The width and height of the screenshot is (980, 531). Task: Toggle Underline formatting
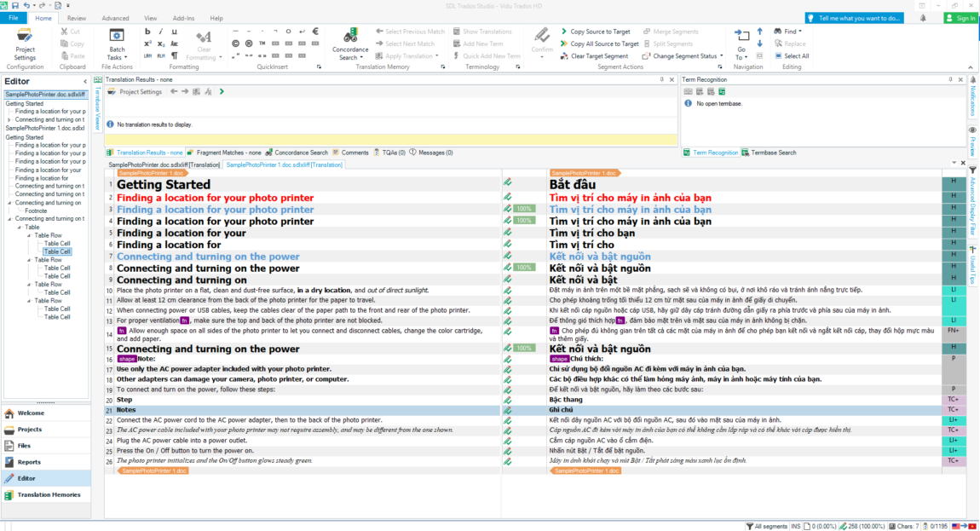tap(175, 32)
